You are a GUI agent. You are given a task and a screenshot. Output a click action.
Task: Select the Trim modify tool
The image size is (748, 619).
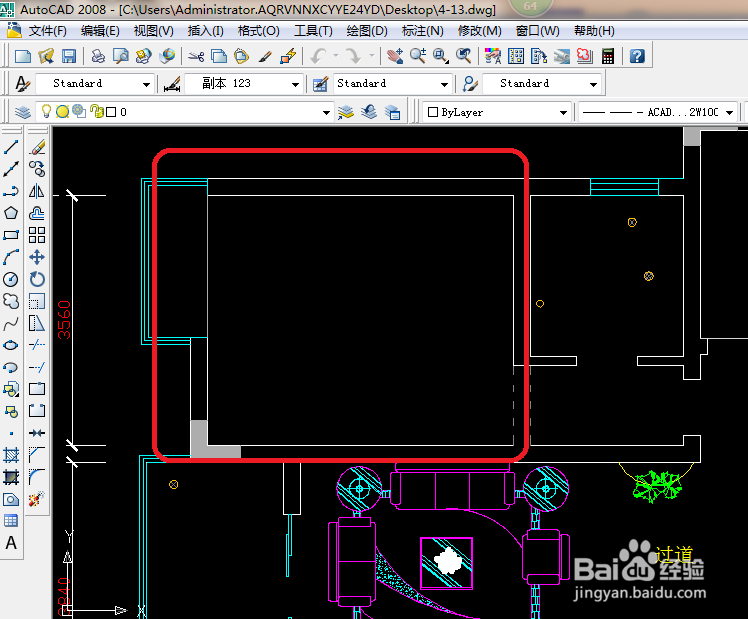click(x=37, y=345)
